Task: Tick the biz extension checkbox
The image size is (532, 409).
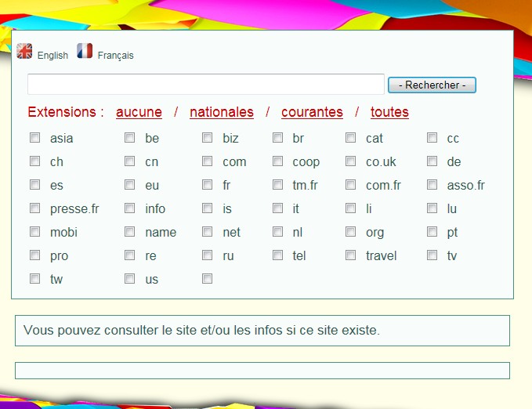Action: (x=208, y=137)
